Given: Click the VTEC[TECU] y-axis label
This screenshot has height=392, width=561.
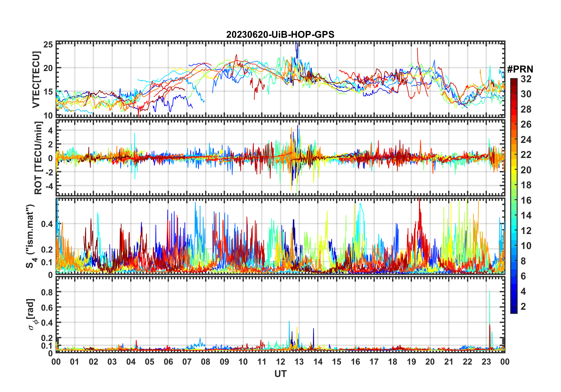Looking at the screenshot, I should (36, 80).
